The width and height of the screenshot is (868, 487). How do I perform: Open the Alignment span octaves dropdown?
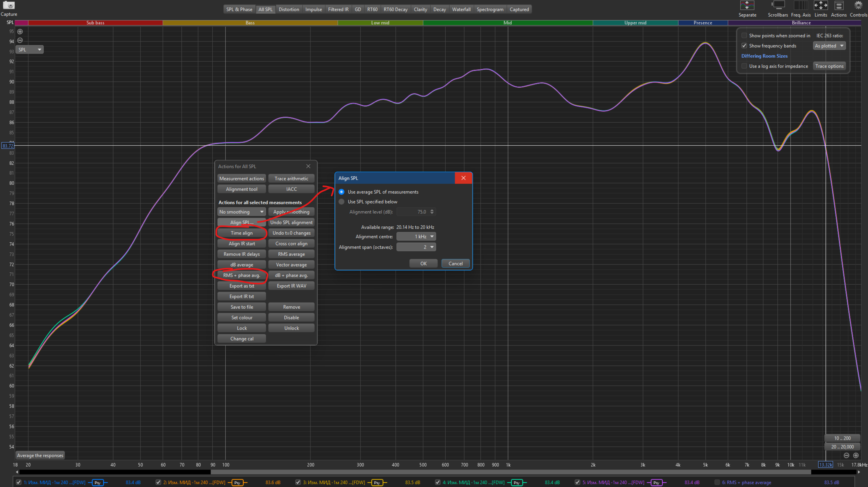click(x=416, y=247)
